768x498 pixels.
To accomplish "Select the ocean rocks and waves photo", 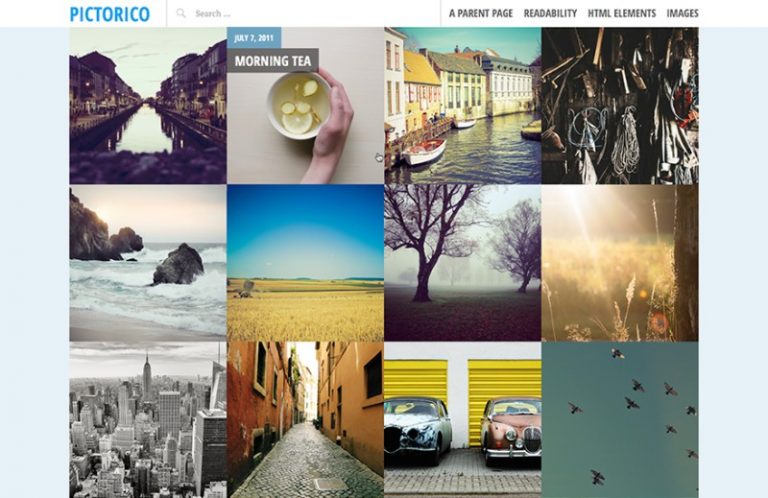I will [148, 263].
